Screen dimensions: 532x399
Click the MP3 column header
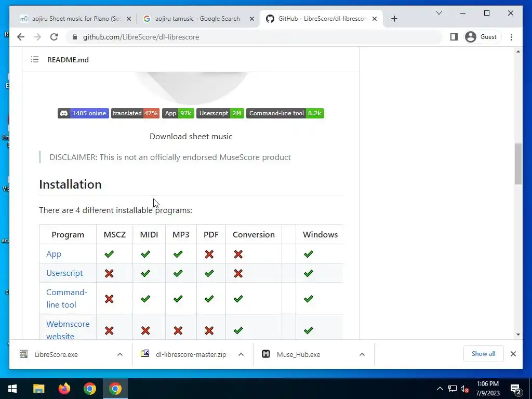point(181,235)
